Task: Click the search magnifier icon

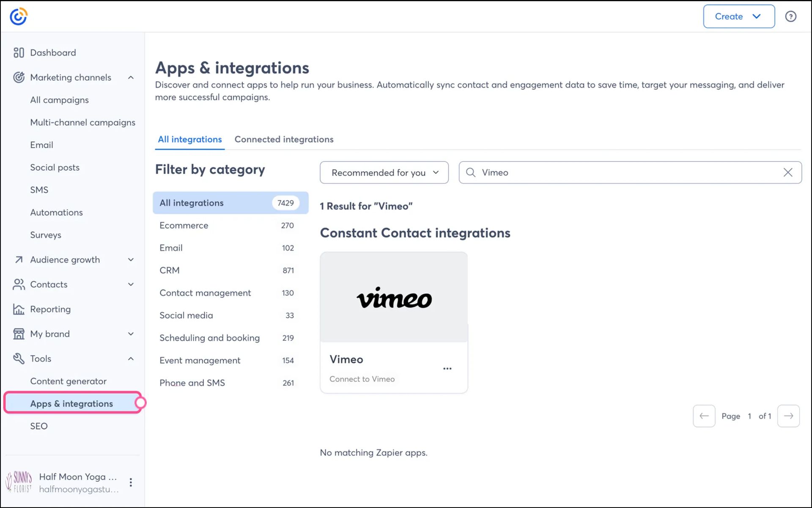Action: click(x=470, y=172)
